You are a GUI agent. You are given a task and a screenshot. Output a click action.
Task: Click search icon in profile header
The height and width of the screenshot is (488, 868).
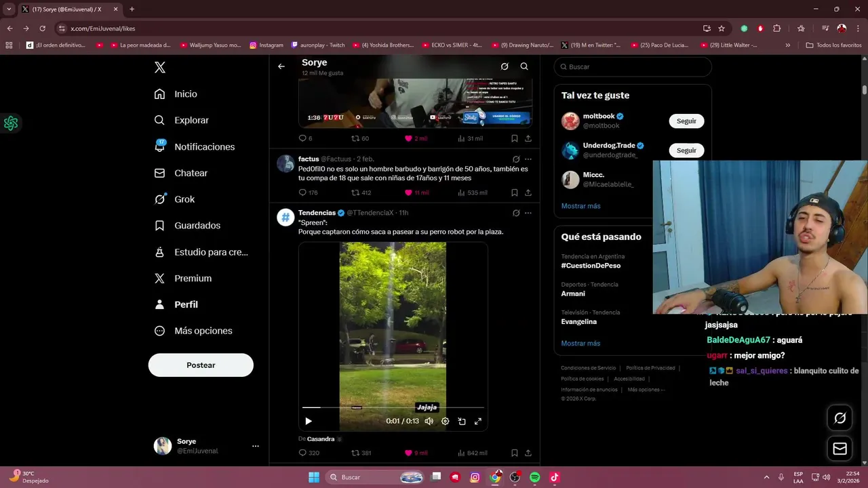click(524, 66)
